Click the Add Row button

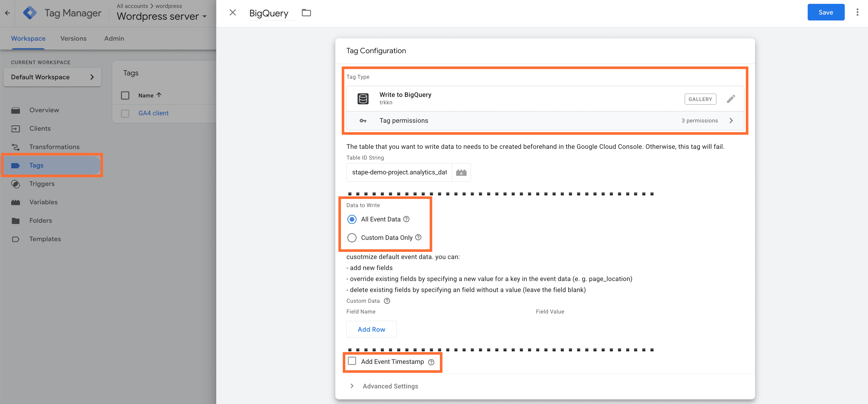coord(371,330)
